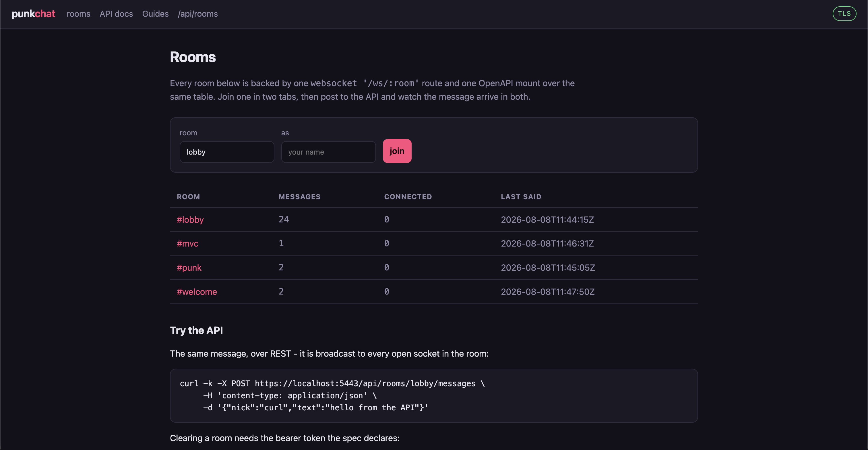Click the message count 2 in the punk row
The height and width of the screenshot is (450, 868).
coord(281,268)
